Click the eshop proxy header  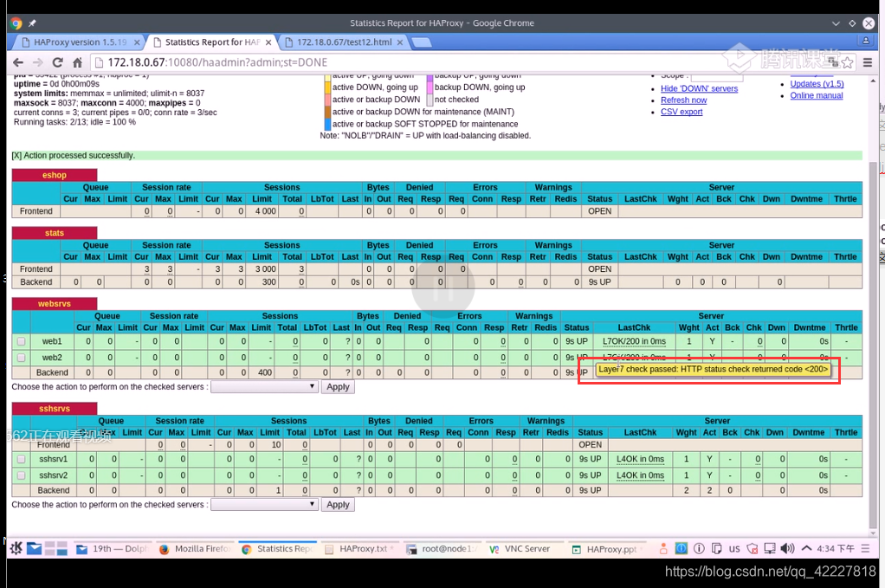(x=55, y=176)
